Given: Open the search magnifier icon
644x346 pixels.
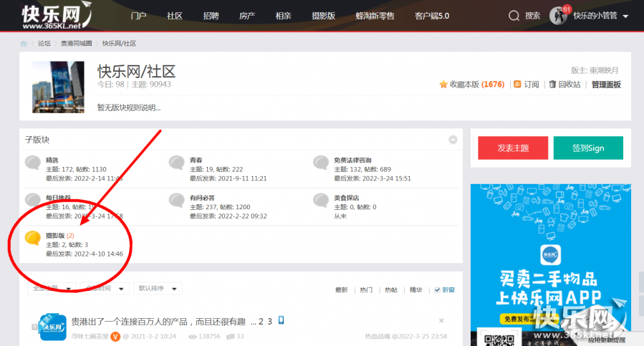Looking at the screenshot, I should pos(514,16).
